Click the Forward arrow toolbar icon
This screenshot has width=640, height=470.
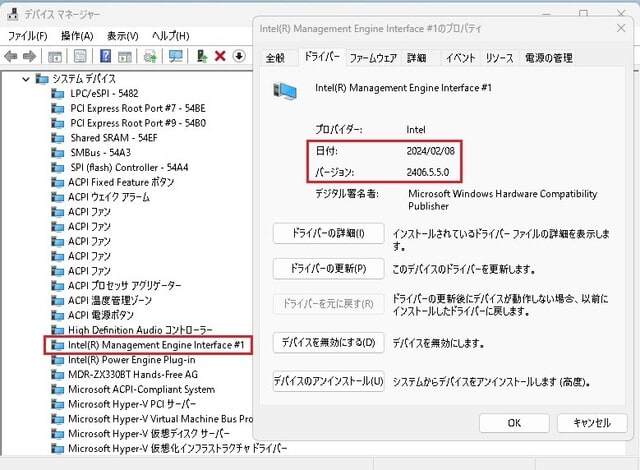point(29,56)
